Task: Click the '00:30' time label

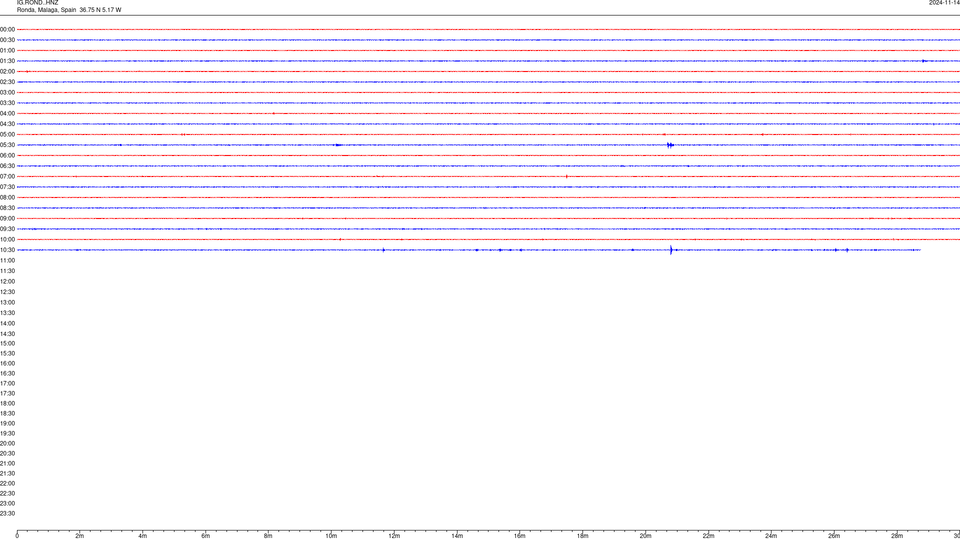Action: click(7, 40)
